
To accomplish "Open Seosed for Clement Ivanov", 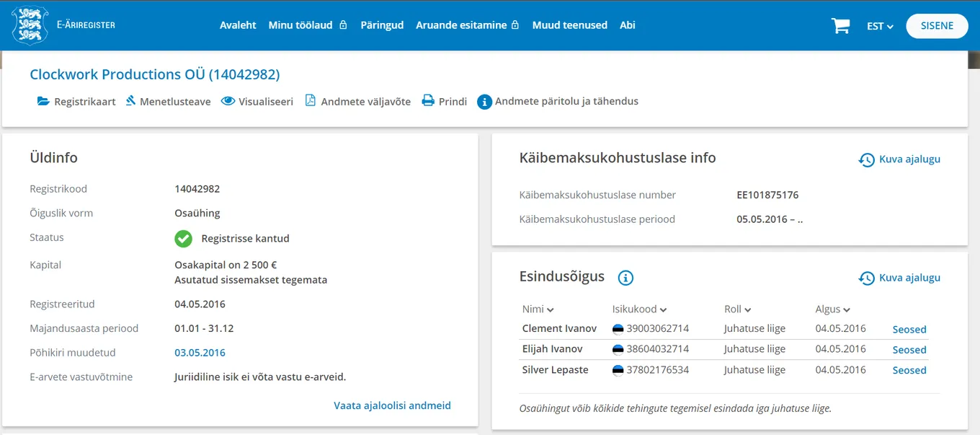I will coord(909,330).
